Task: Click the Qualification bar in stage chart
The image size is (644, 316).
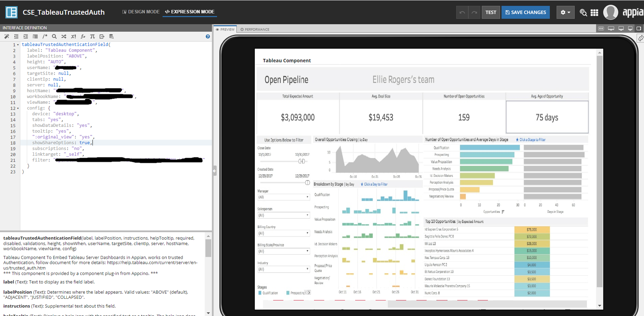Action: click(x=490, y=148)
